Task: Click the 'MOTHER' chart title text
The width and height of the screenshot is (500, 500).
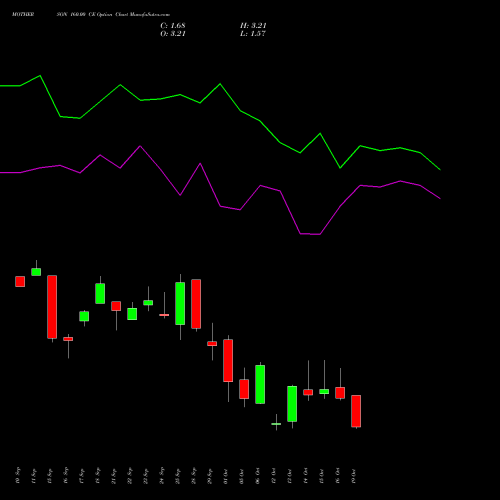Action: point(23,15)
